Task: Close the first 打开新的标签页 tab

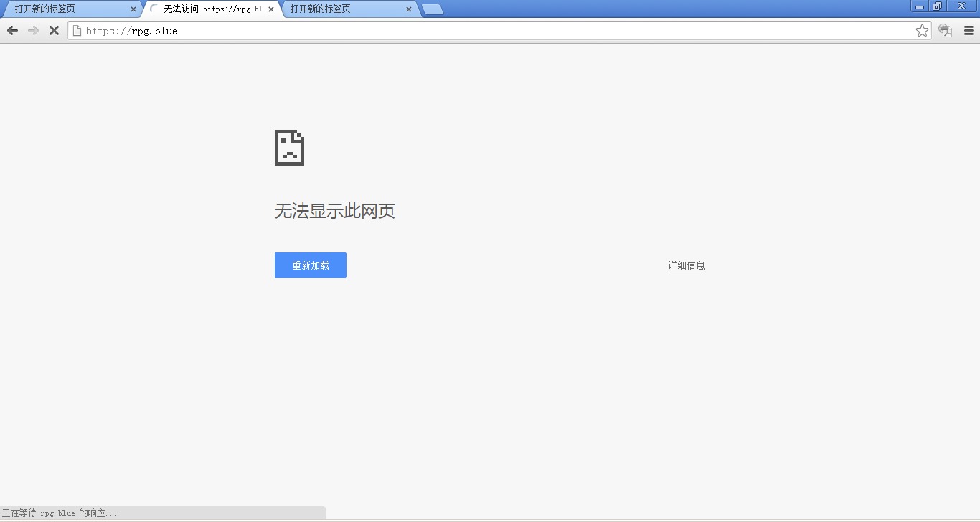Action: [x=133, y=9]
